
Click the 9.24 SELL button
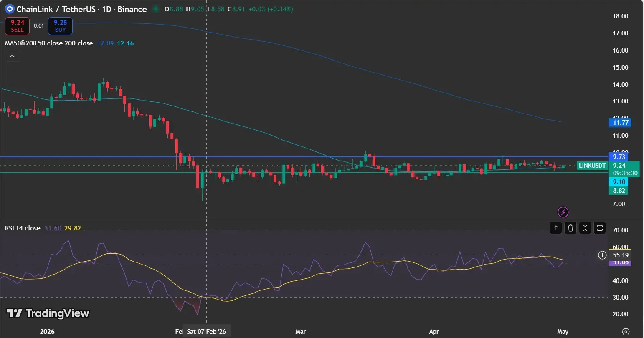(x=18, y=26)
